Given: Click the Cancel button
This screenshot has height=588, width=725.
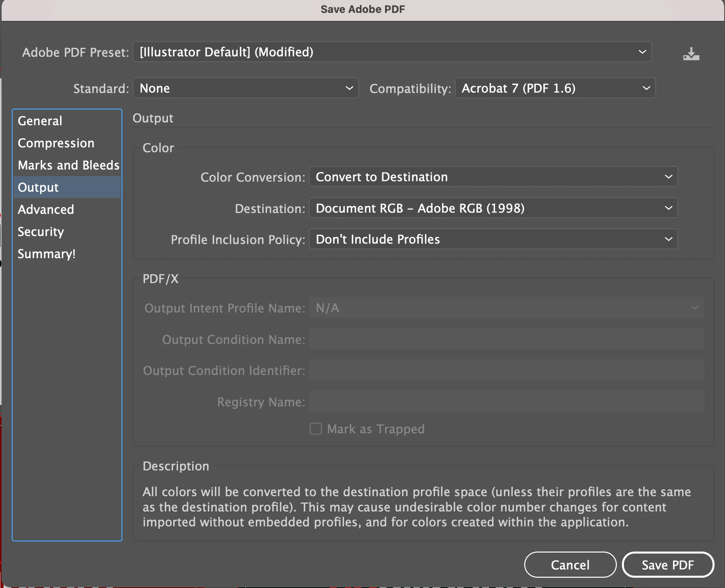Looking at the screenshot, I should coord(570,565).
